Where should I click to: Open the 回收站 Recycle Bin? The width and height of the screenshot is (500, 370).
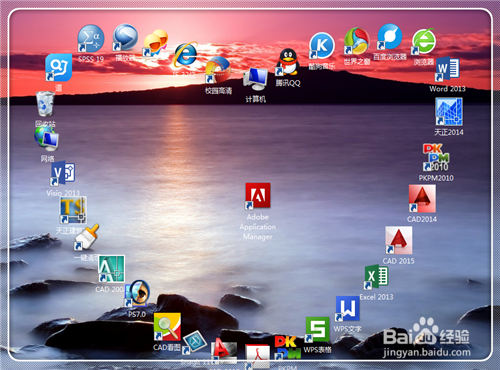point(45,104)
